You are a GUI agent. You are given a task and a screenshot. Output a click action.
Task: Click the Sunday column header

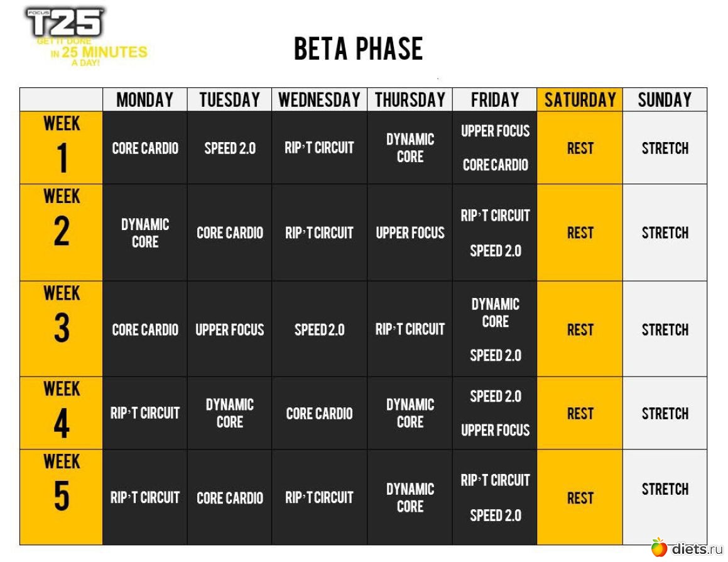[x=665, y=100]
